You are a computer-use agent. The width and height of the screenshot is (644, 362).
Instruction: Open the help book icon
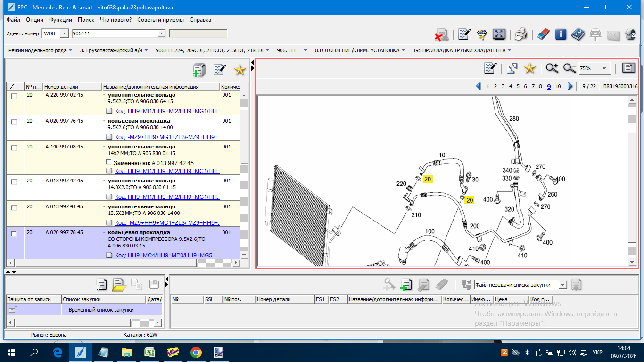[578, 34]
